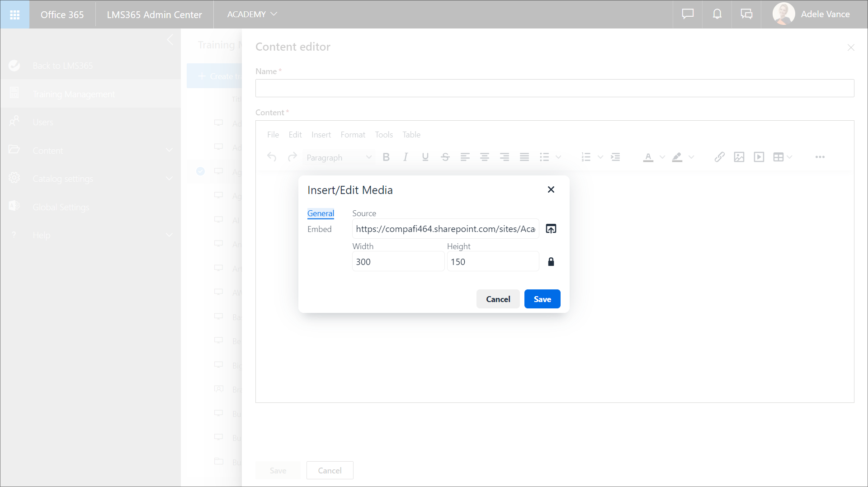Click the blue Save button in dialog
This screenshot has width=868, height=487.
point(542,299)
